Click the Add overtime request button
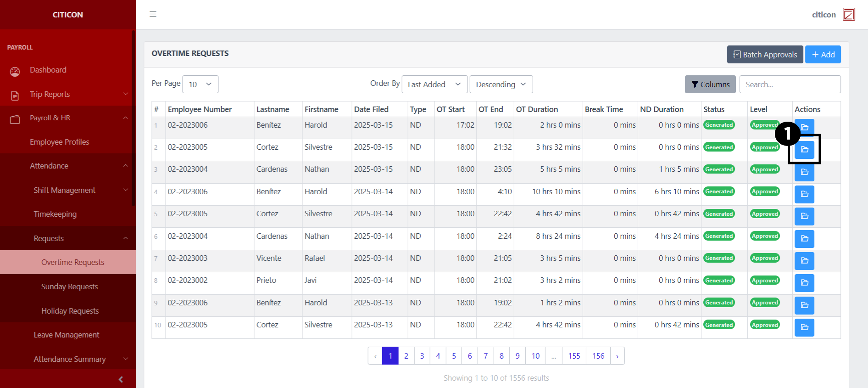This screenshot has width=868, height=388. [x=823, y=55]
